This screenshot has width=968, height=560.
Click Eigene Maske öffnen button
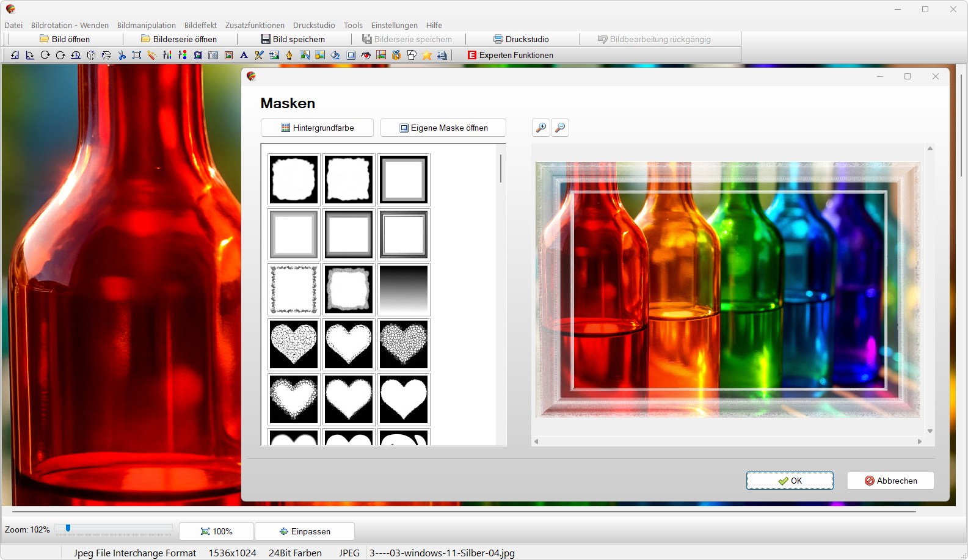click(x=443, y=128)
